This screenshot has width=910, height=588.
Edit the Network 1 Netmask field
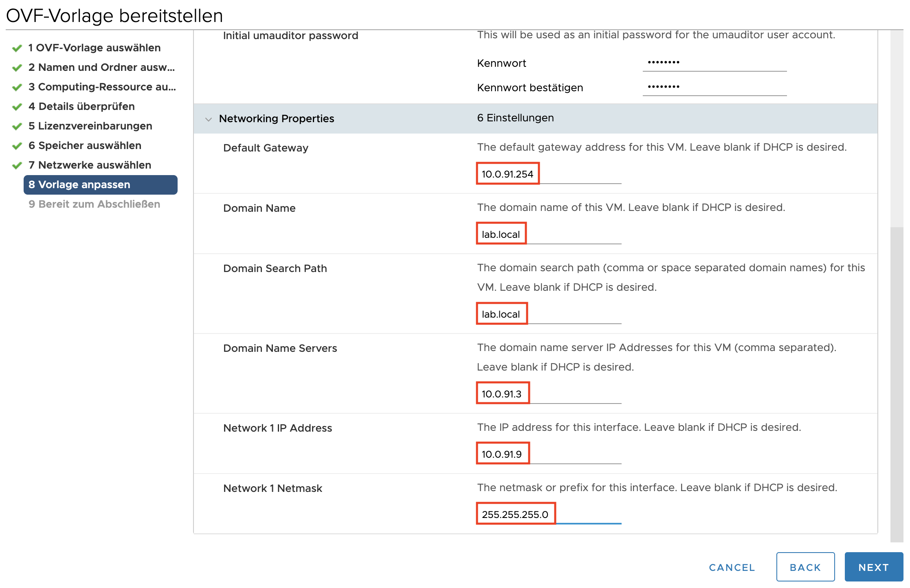click(549, 514)
